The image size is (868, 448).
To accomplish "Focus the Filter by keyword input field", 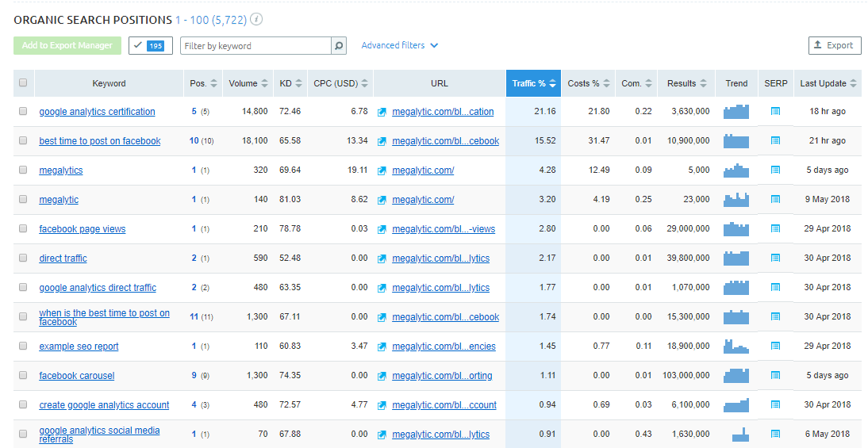I will pyautogui.click(x=255, y=46).
